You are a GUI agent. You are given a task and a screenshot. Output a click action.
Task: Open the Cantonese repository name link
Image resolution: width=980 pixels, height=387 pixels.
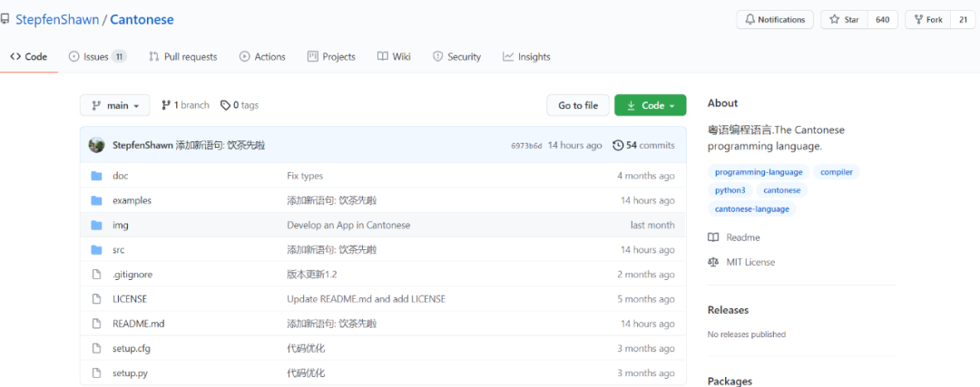click(x=142, y=19)
